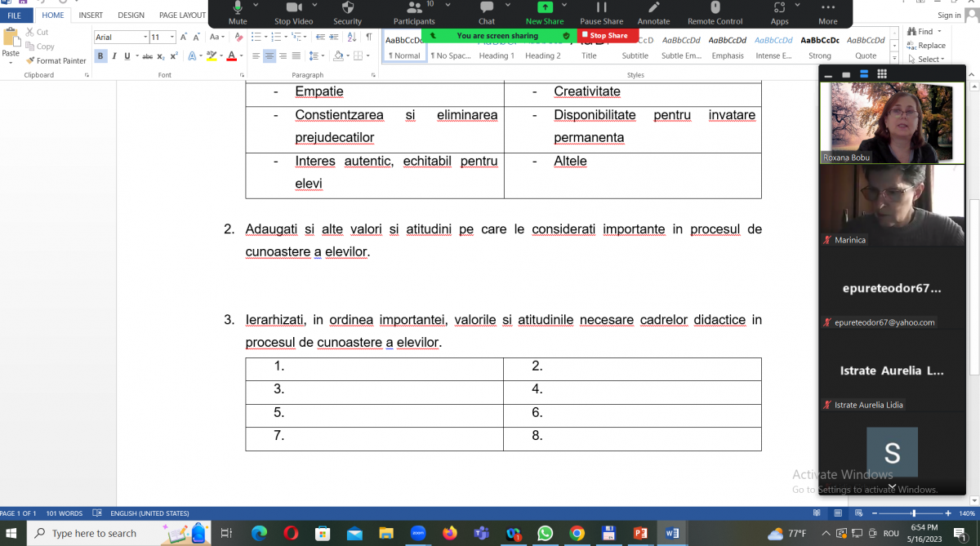Image resolution: width=980 pixels, height=546 pixels.
Task: Open Zoom Apps menu
Action: coord(779,12)
